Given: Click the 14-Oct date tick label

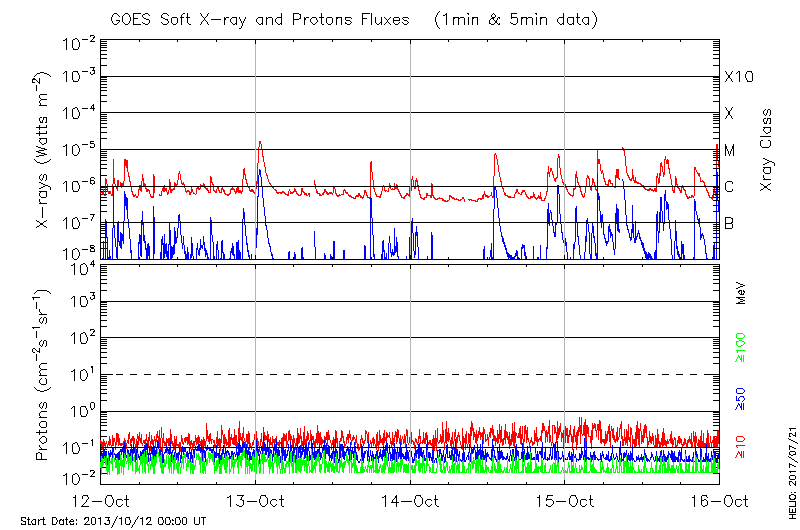Looking at the screenshot, I should (x=410, y=500).
